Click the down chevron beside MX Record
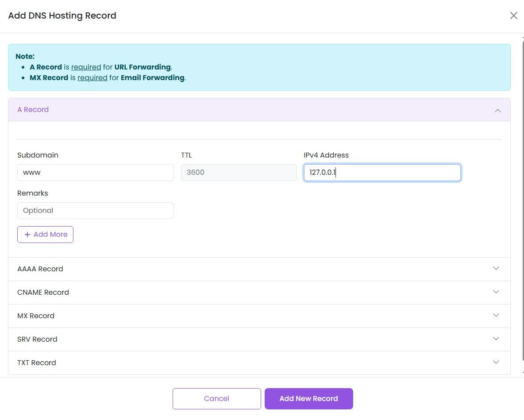This screenshot has width=524, height=420. pos(496,316)
